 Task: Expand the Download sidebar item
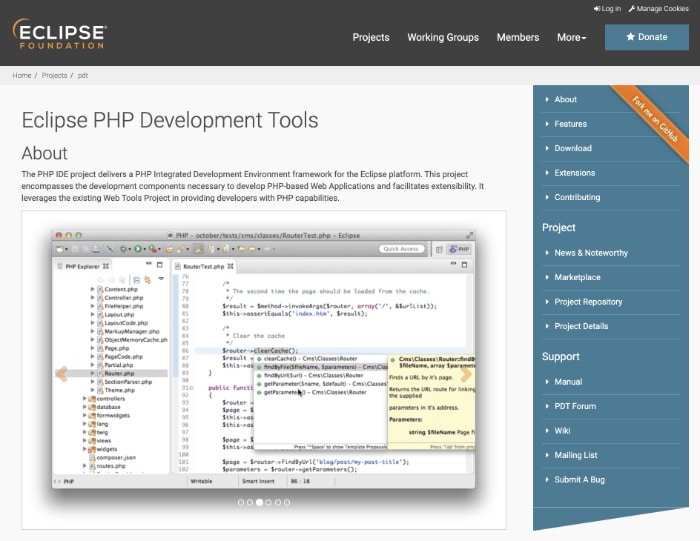[x=573, y=148]
